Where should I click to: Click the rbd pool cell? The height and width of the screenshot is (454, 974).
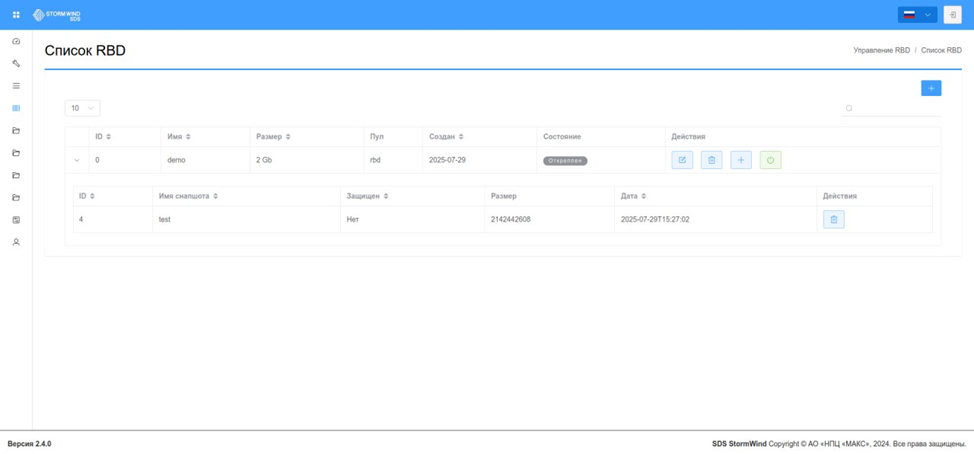(393, 160)
